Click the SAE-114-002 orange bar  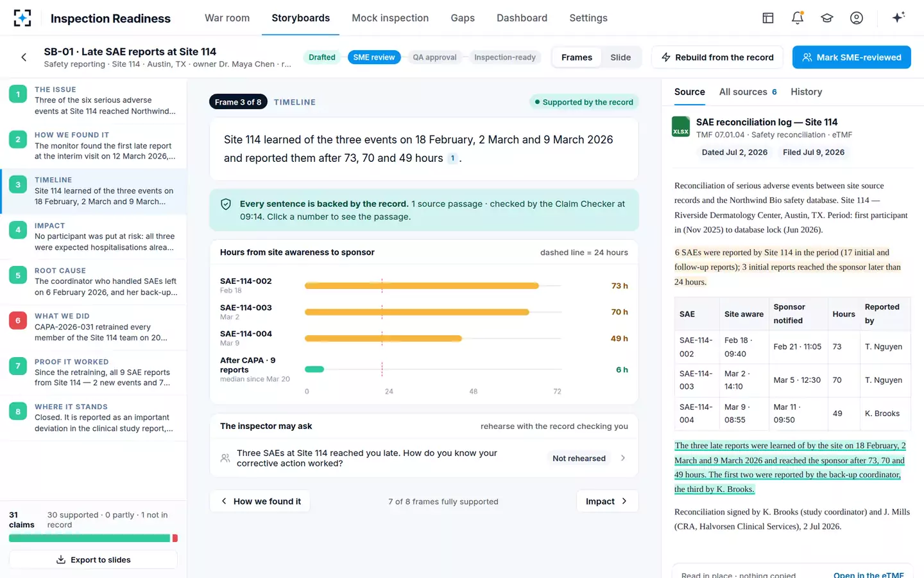pos(422,286)
